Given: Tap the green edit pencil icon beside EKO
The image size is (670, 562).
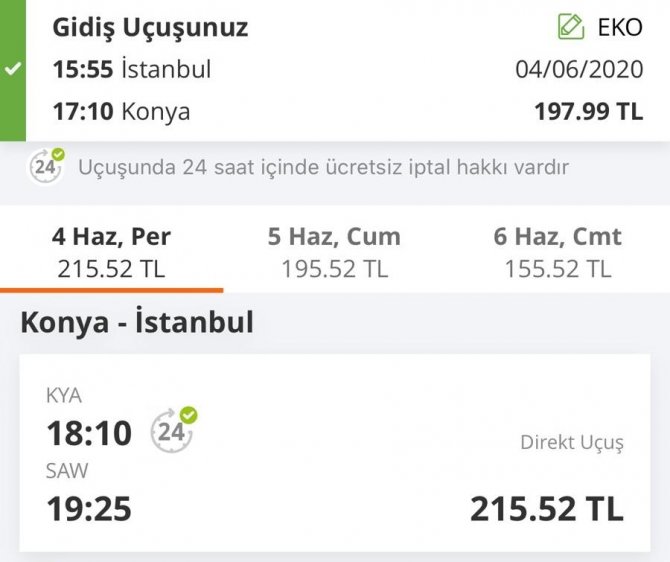Looking at the screenshot, I should pos(571,27).
